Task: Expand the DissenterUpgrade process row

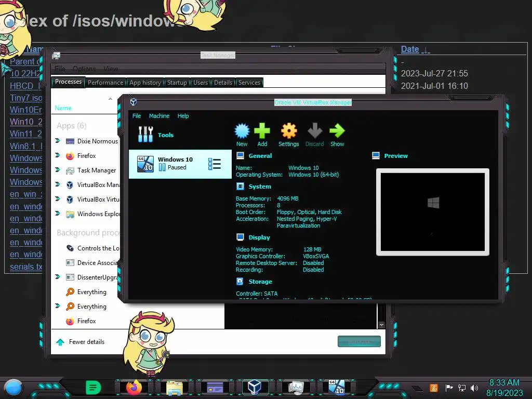Action: (57, 277)
